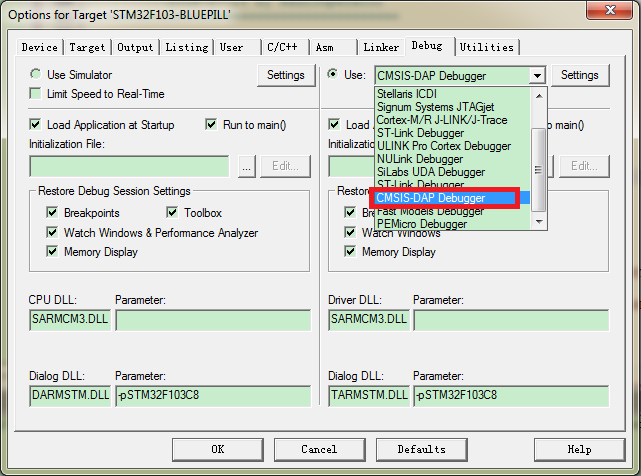Click the driver -pSTM32F103C8 parameter field
This screenshot has width=641, height=476.
[x=511, y=395]
